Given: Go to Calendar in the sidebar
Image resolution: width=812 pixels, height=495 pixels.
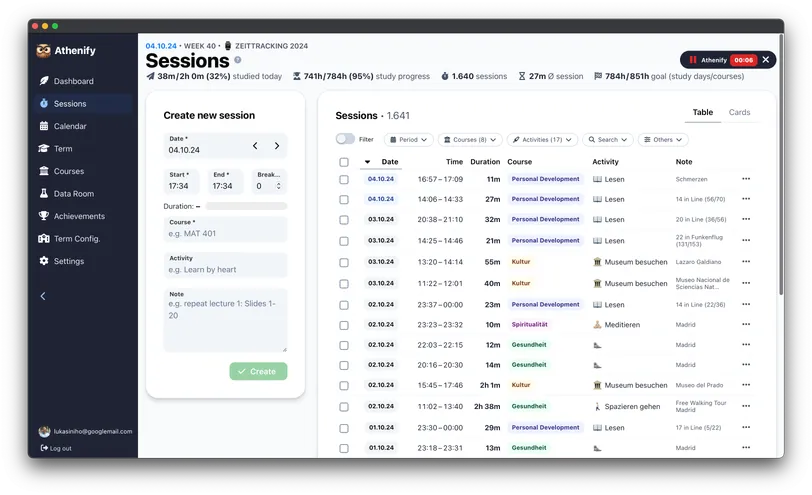Looking at the screenshot, I should 70,126.
